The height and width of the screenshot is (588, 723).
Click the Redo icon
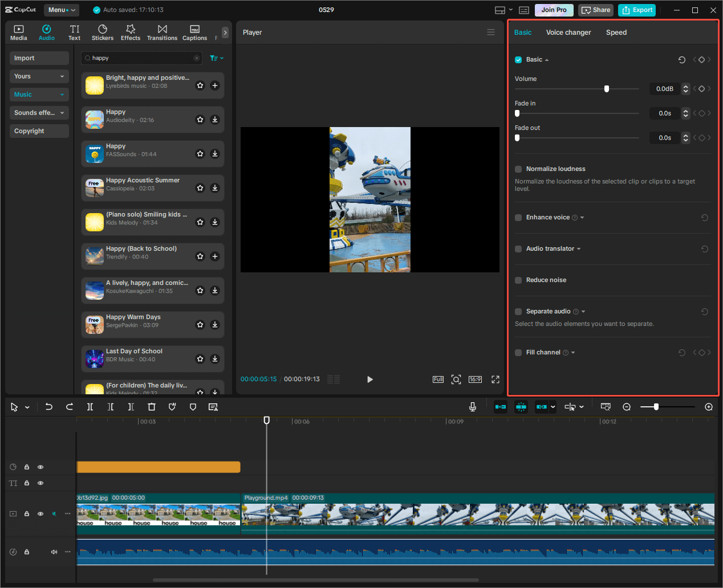(x=69, y=407)
